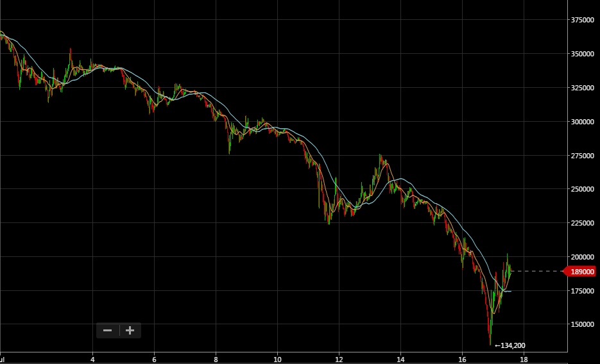Click date label 12 on time axis
The width and height of the screenshot is (600, 364).
click(x=339, y=360)
